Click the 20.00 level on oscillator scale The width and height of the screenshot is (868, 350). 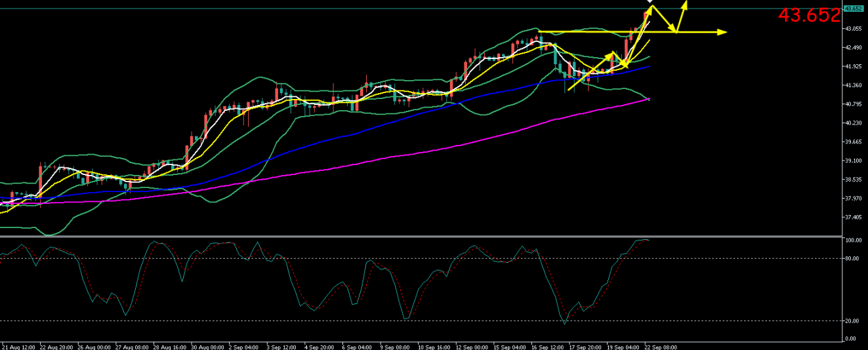[x=852, y=321]
